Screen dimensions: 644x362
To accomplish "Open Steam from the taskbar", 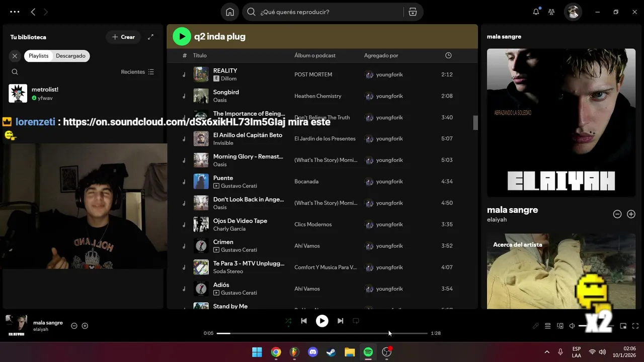I will click(331, 352).
